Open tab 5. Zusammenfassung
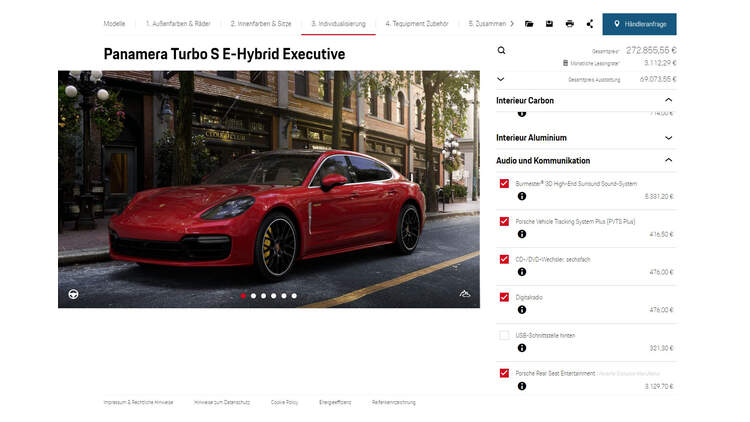Image resolution: width=750 pixels, height=422 pixels. (487, 23)
